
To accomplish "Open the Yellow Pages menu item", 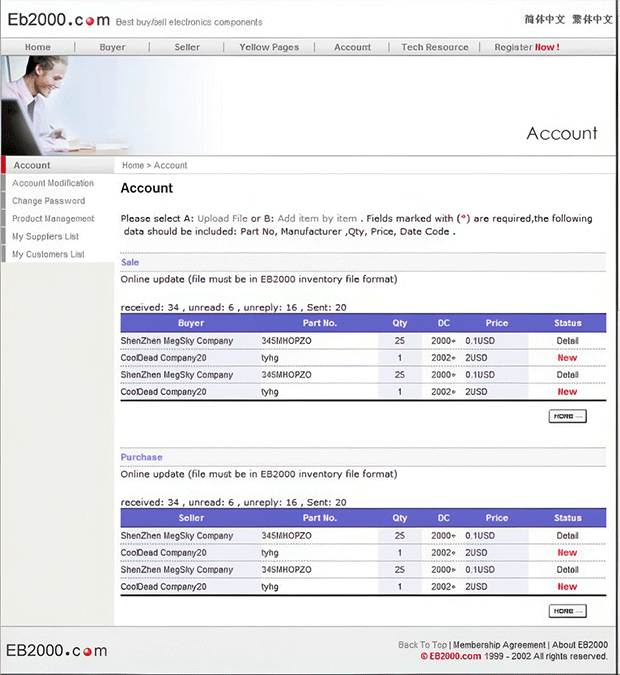I will [x=269, y=47].
